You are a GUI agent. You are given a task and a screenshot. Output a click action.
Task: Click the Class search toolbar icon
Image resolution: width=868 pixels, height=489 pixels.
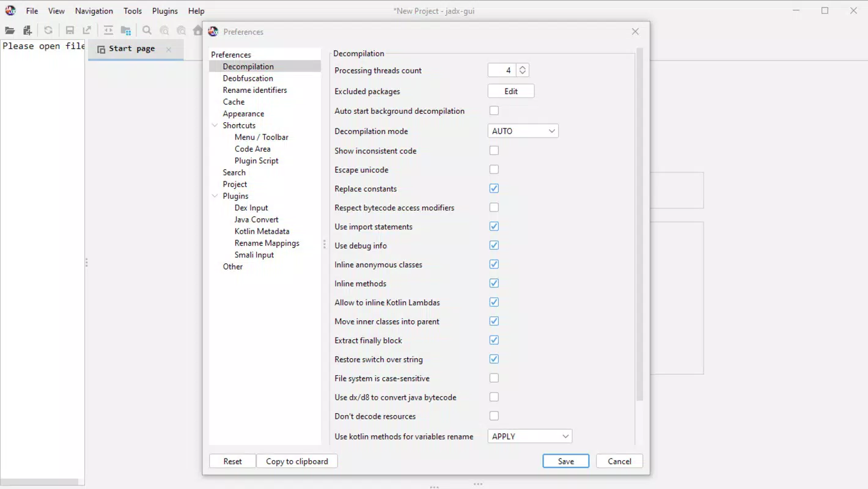(164, 31)
